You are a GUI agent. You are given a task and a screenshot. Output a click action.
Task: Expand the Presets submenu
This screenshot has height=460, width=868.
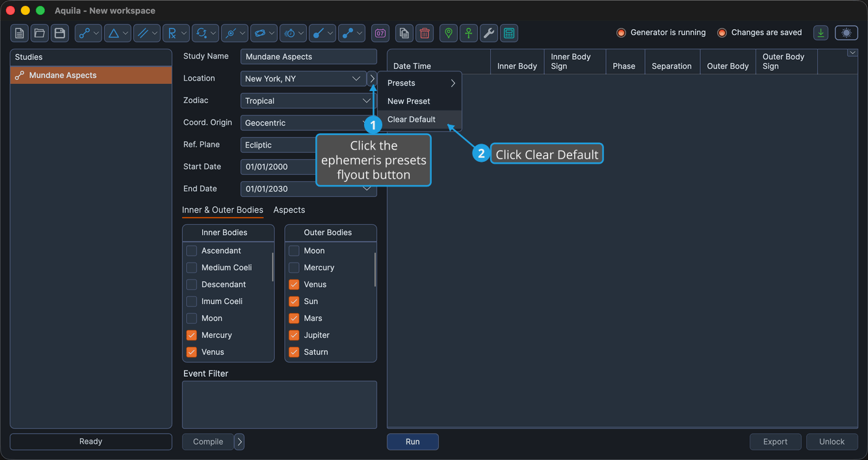420,83
